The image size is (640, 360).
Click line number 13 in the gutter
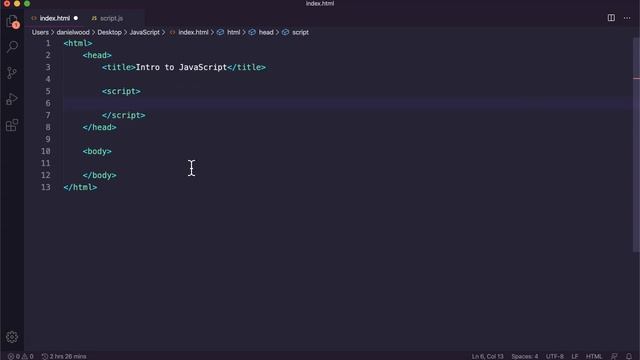pyautogui.click(x=46, y=187)
